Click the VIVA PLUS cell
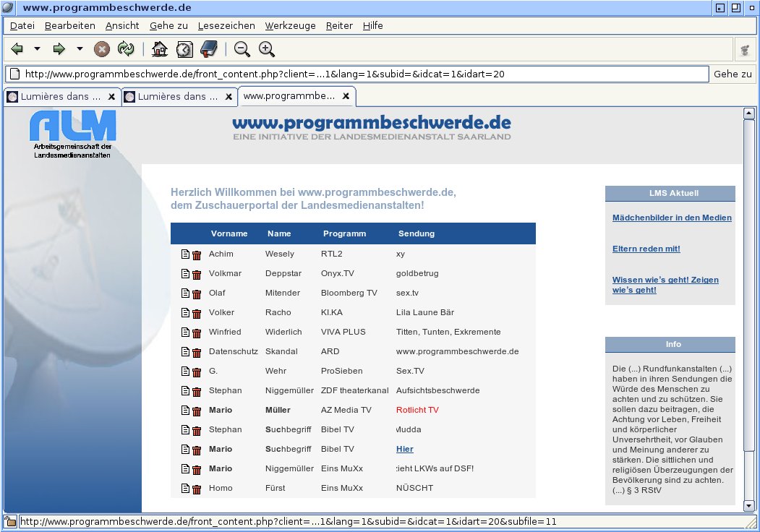Viewport: 760px width, 532px height. pyautogui.click(x=343, y=332)
